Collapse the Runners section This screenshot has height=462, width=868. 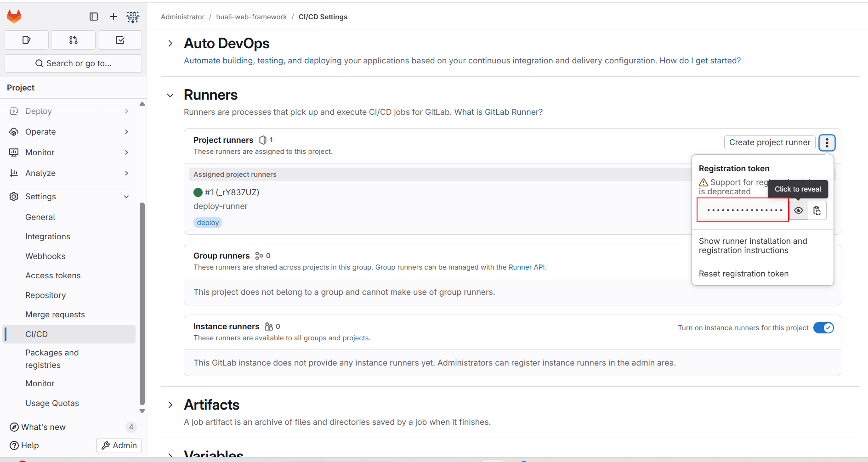(x=170, y=95)
